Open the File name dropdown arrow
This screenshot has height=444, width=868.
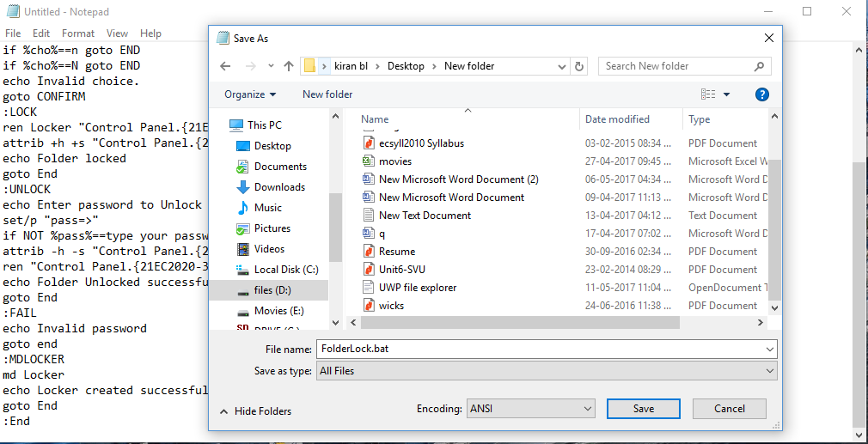coord(770,350)
